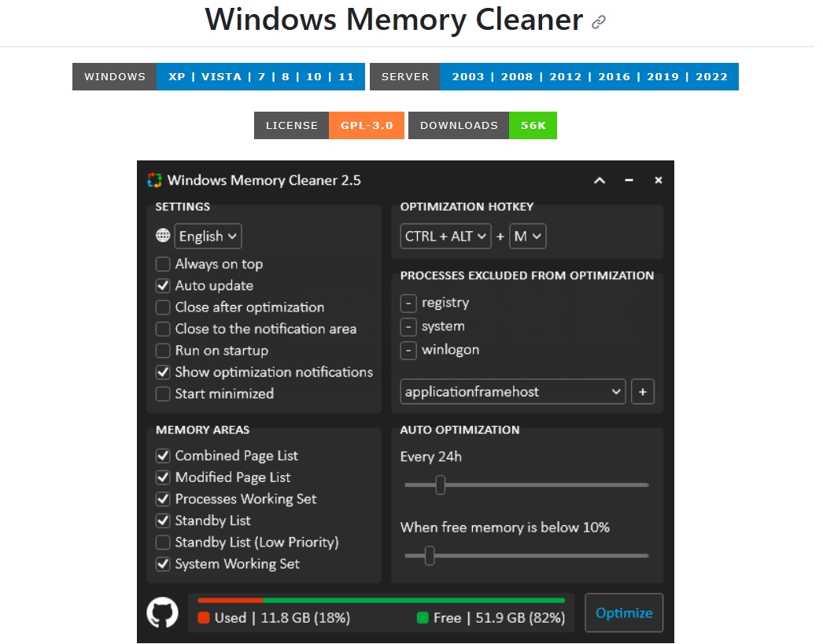Click the Optimize button
This screenshot has height=644, width=823.
tap(624, 613)
